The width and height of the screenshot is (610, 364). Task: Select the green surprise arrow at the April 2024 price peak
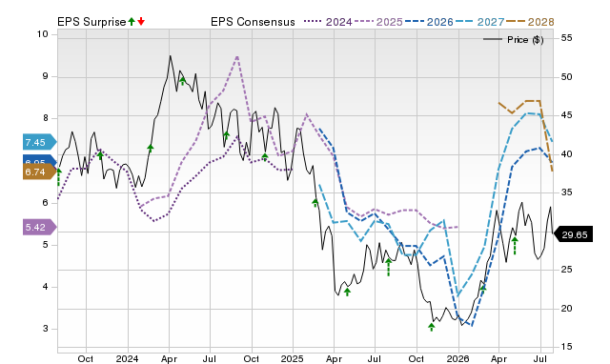(182, 81)
